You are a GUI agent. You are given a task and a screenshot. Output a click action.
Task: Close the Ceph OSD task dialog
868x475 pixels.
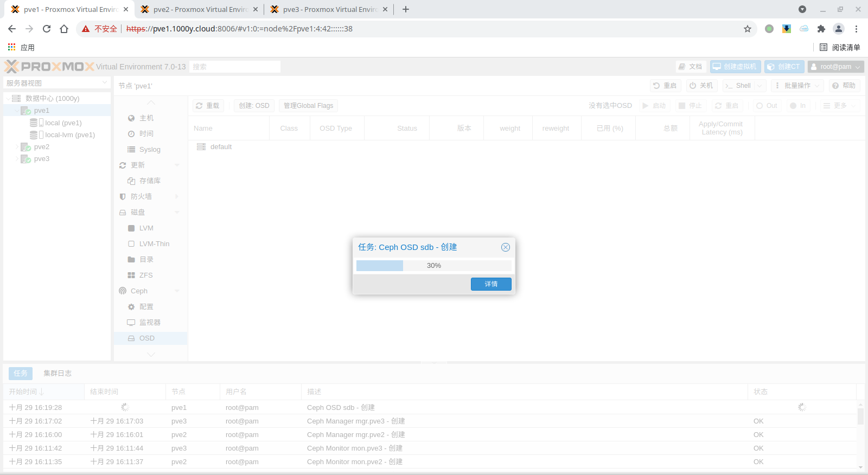pyautogui.click(x=505, y=247)
